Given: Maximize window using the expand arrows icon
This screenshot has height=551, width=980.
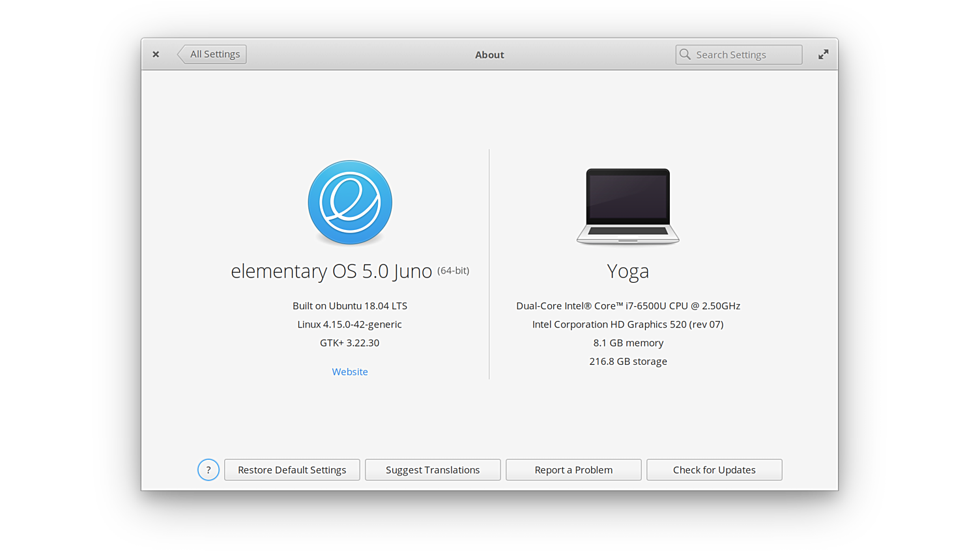Looking at the screenshot, I should pos(823,55).
